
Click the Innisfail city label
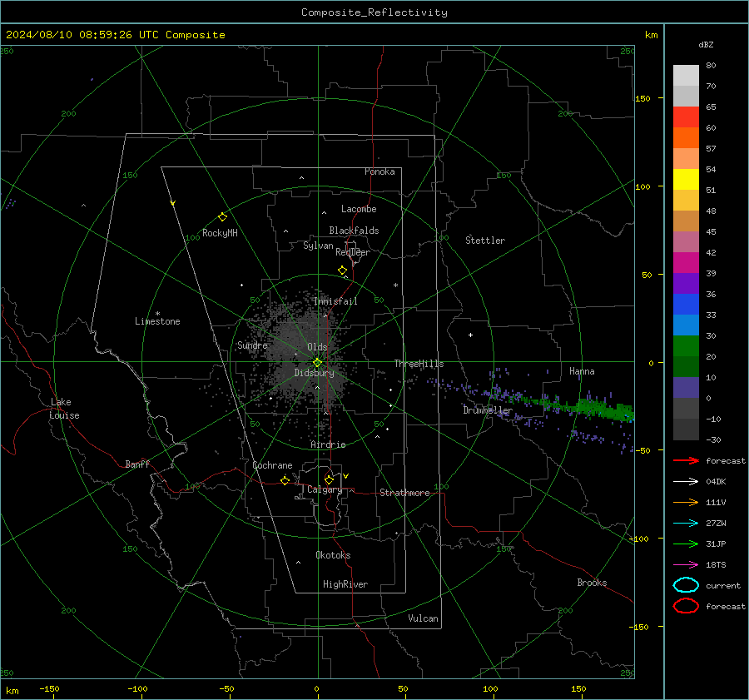(335, 301)
